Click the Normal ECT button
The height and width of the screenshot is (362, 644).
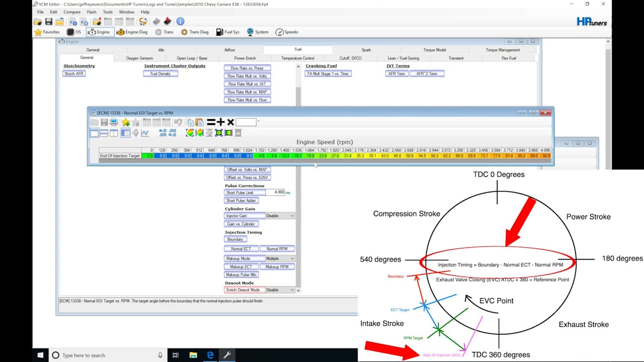point(241,249)
